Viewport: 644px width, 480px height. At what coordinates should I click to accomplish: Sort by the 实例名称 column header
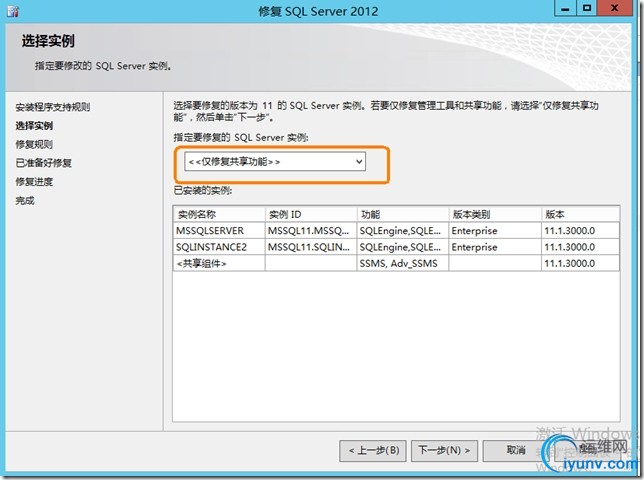(219, 214)
